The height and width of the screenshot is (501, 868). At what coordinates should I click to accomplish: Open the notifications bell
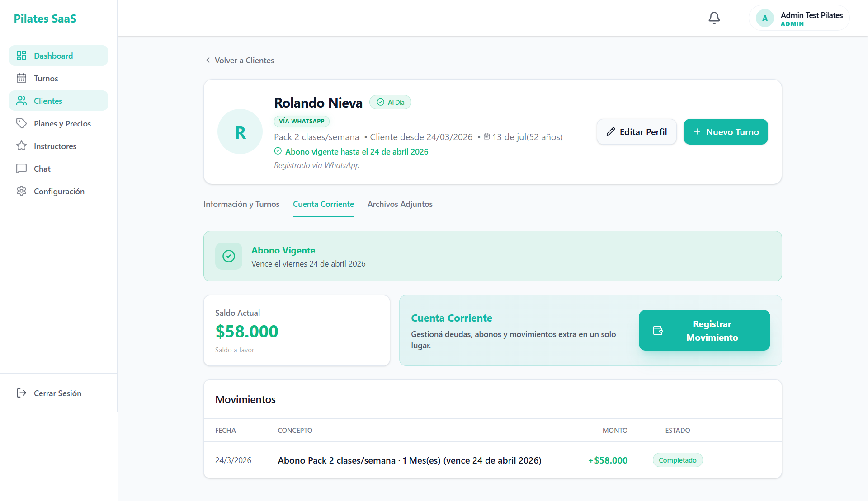coord(714,18)
